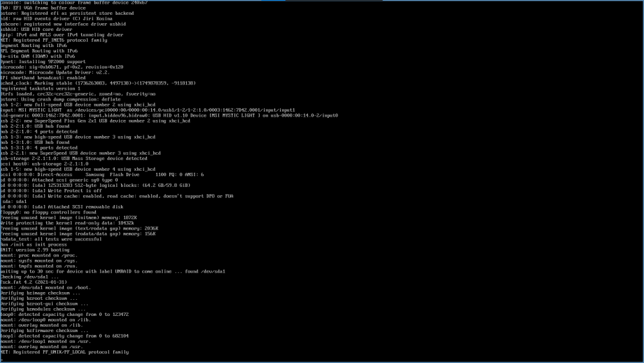Select the 'device with label UNRAID' waiting line

(113, 271)
